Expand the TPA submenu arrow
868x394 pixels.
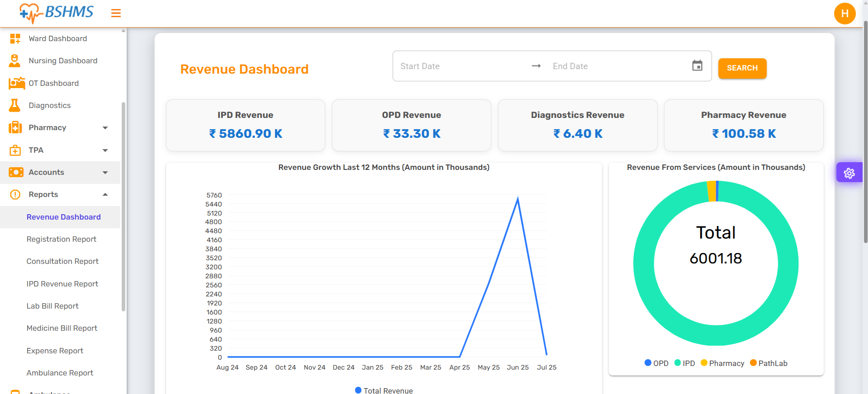point(105,150)
